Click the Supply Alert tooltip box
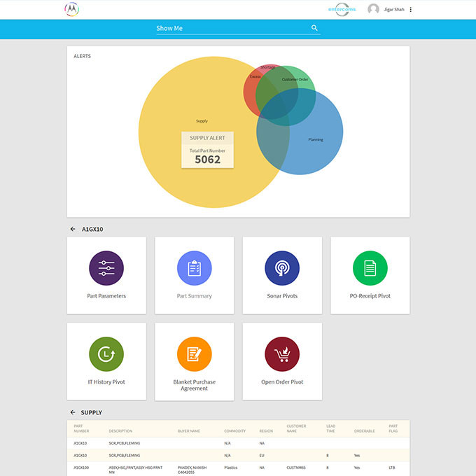Image resolution: width=476 pixels, height=476 pixels. [x=207, y=150]
